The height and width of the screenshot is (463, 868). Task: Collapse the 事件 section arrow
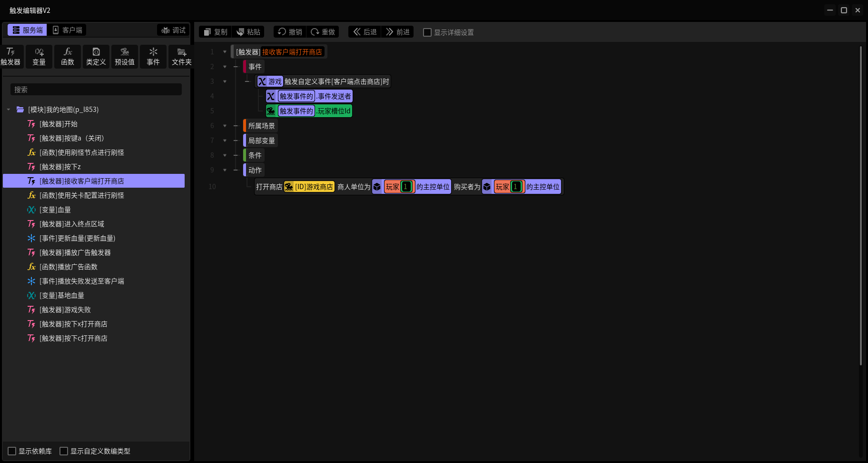coord(225,67)
